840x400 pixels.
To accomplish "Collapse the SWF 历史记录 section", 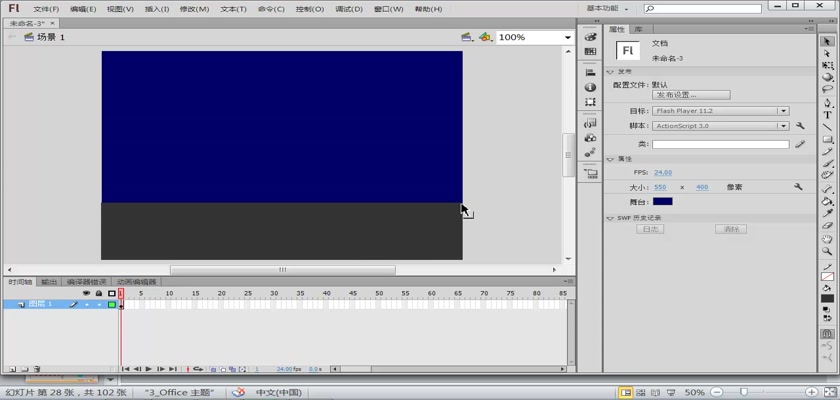I will coord(610,218).
